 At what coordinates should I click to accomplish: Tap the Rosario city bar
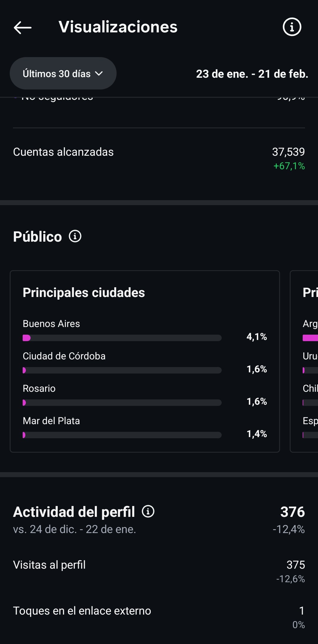tap(122, 403)
